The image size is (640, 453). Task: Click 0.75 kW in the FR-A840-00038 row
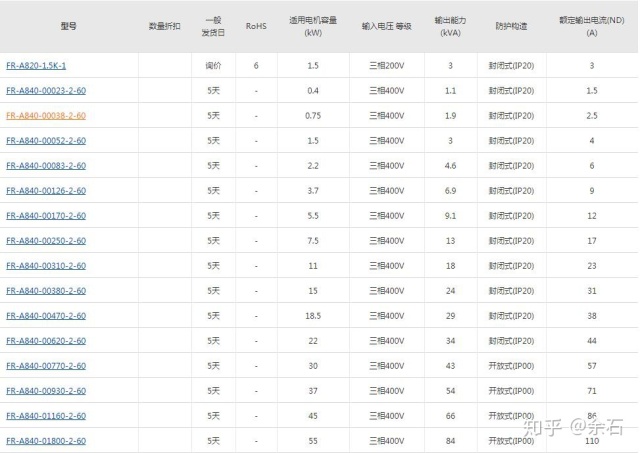point(313,116)
